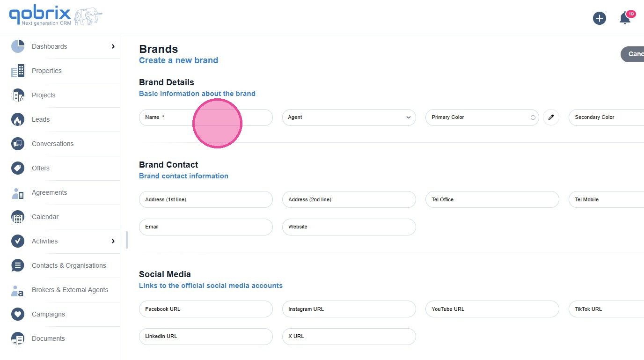Open Offers in sidebar
This screenshot has width=644, height=360.
pyautogui.click(x=41, y=168)
